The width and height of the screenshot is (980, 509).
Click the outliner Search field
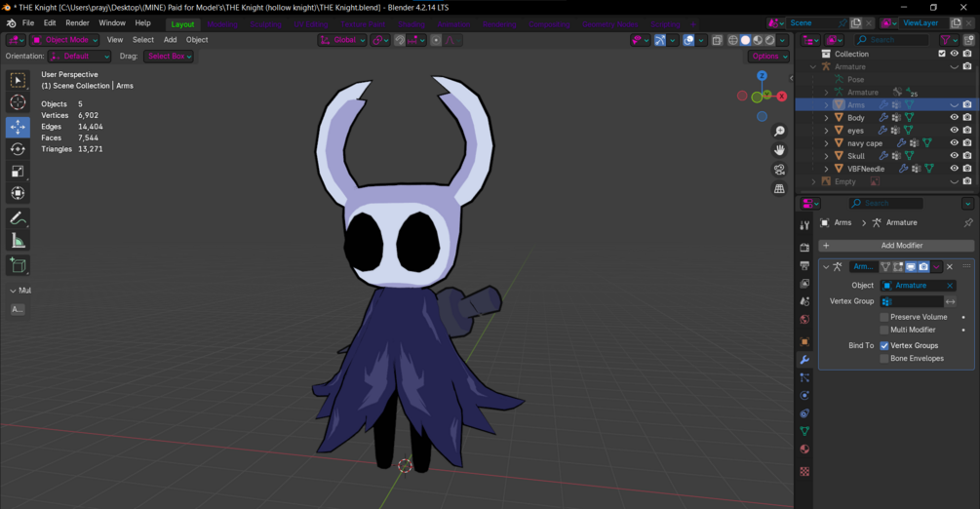[891, 40]
